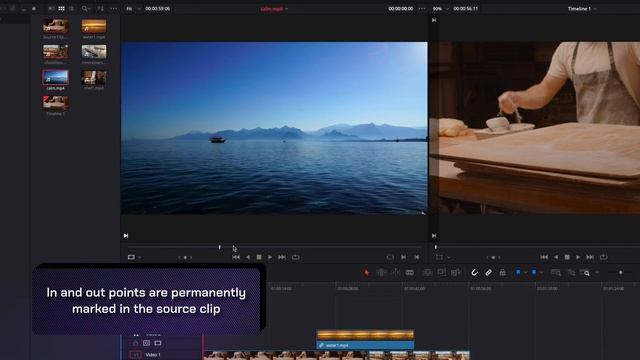The width and height of the screenshot is (640, 360).
Task: Open media pool sort options
Action: pos(100,9)
